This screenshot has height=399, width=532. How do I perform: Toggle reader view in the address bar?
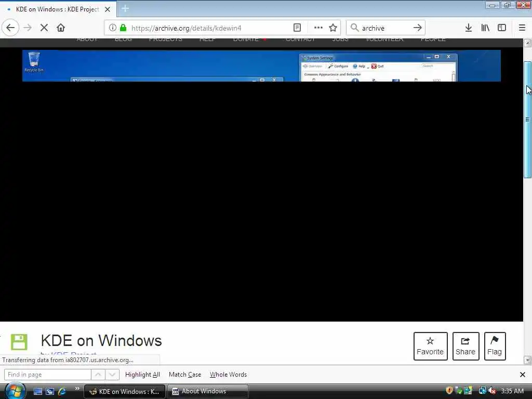tap(297, 28)
